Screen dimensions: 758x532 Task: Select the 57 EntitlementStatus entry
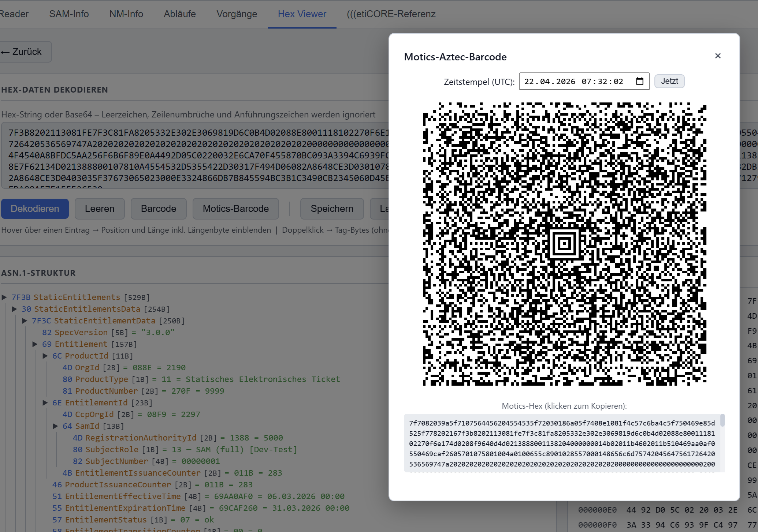point(133,520)
